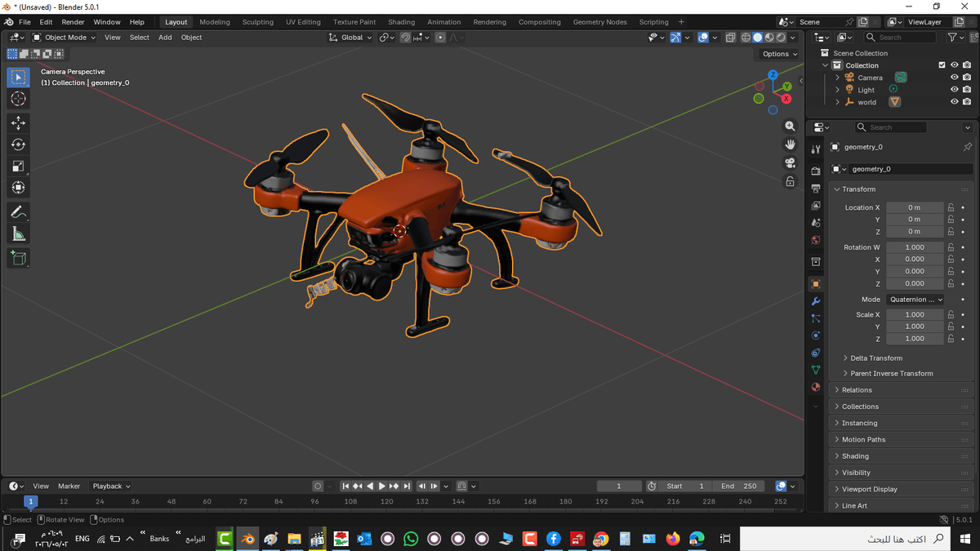Open the Scene properties tab

pos(815,223)
